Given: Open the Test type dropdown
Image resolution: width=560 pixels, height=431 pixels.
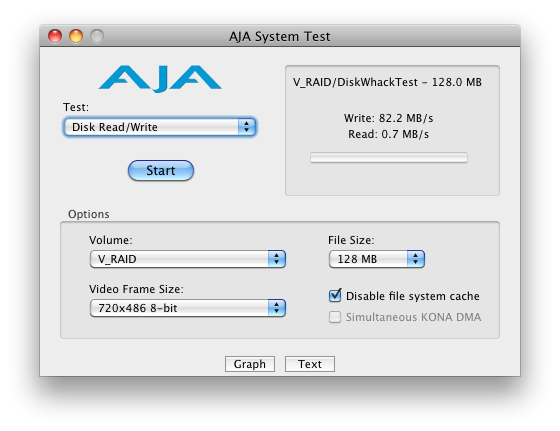Looking at the screenshot, I should (x=160, y=127).
